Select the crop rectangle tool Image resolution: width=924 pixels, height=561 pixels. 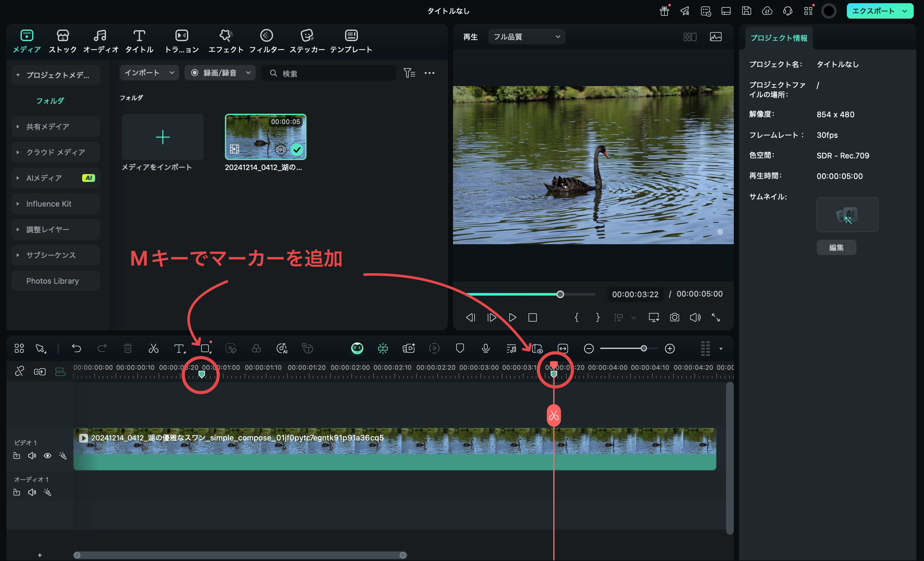pyautogui.click(x=206, y=348)
